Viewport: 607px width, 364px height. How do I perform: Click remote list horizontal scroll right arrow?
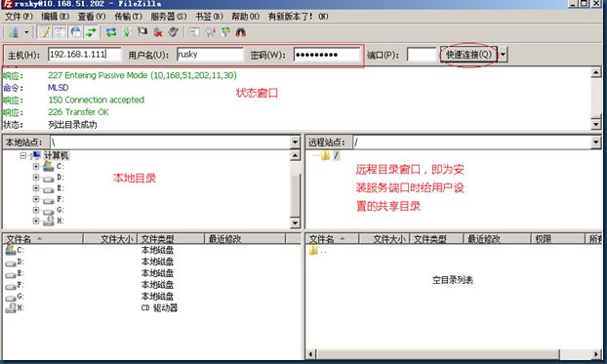coord(596,354)
